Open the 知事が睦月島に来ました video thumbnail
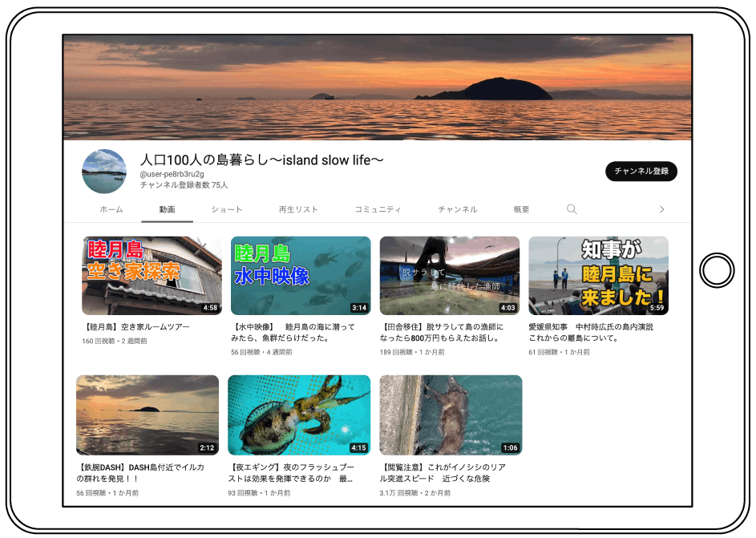Screen dimensions: 756x538 [x=598, y=275]
